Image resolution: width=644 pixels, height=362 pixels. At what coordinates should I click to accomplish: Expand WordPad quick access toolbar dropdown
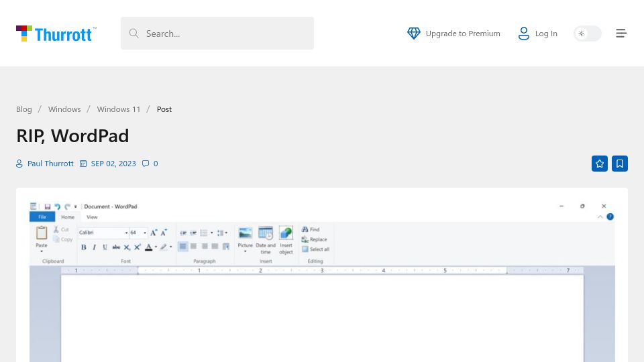coord(76,206)
